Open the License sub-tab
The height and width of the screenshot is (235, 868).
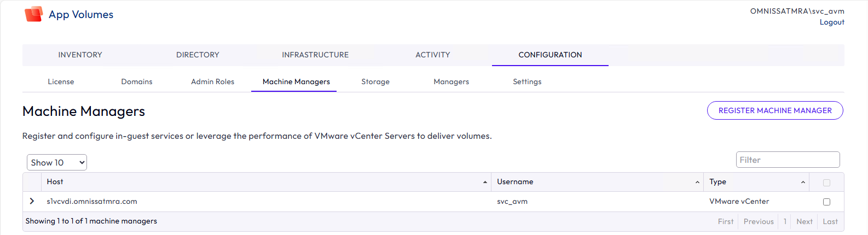click(61, 81)
